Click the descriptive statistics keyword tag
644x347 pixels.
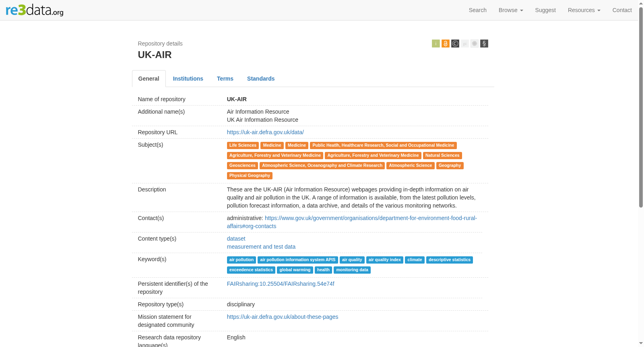[450, 260]
